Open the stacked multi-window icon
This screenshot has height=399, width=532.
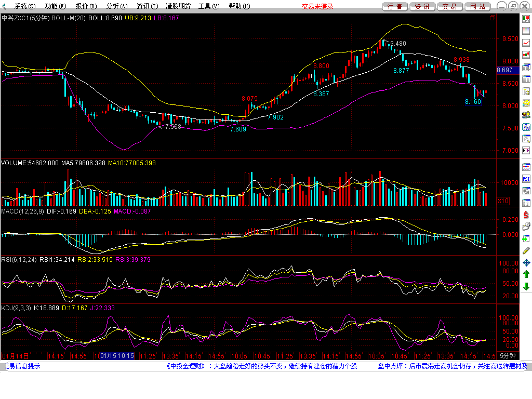(x=526, y=67)
